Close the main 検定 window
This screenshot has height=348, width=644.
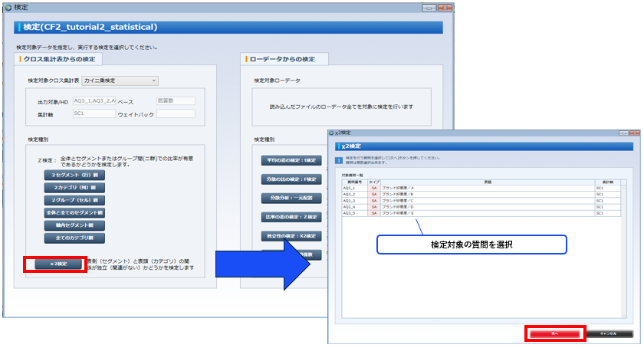pyautogui.click(x=445, y=8)
